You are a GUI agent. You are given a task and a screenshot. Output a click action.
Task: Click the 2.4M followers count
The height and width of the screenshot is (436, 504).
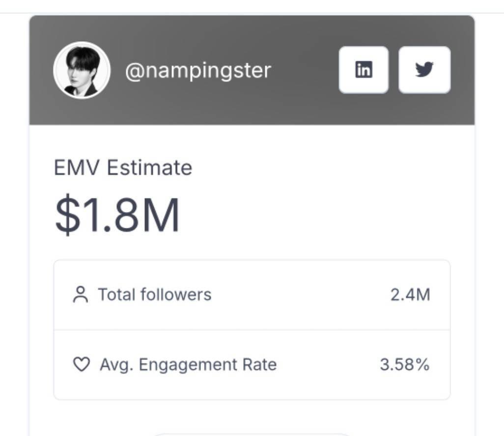tap(410, 295)
